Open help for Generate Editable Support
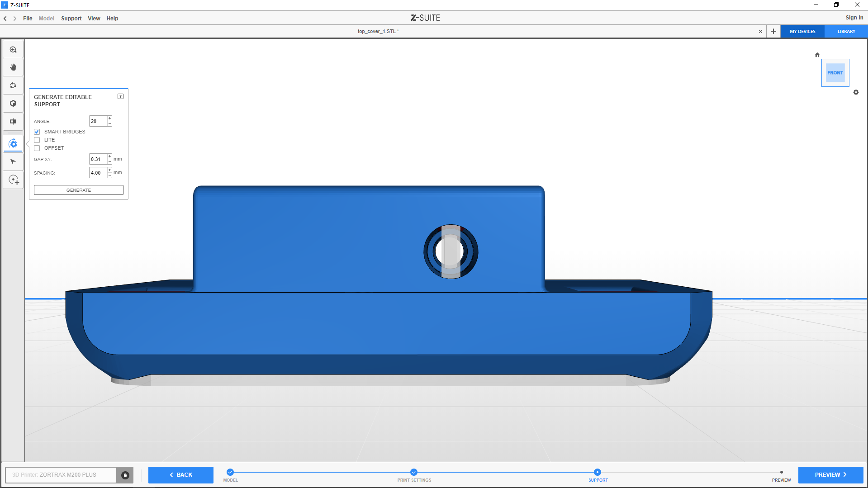The image size is (868, 488). point(120,96)
